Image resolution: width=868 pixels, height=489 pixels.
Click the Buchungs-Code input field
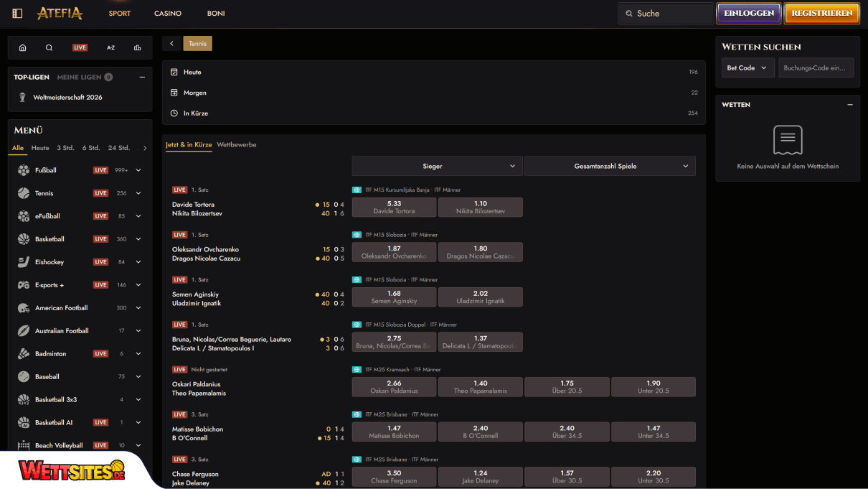click(x=816, y=67)
